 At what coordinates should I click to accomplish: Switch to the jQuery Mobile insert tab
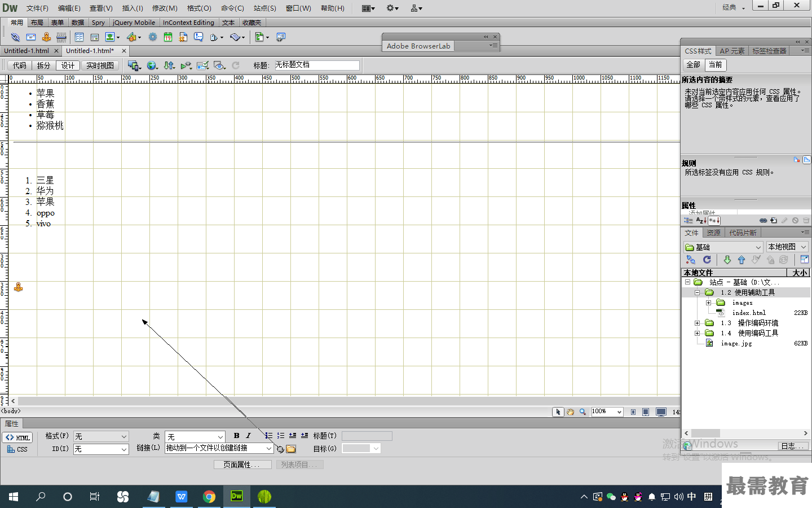tap(134, 23)
